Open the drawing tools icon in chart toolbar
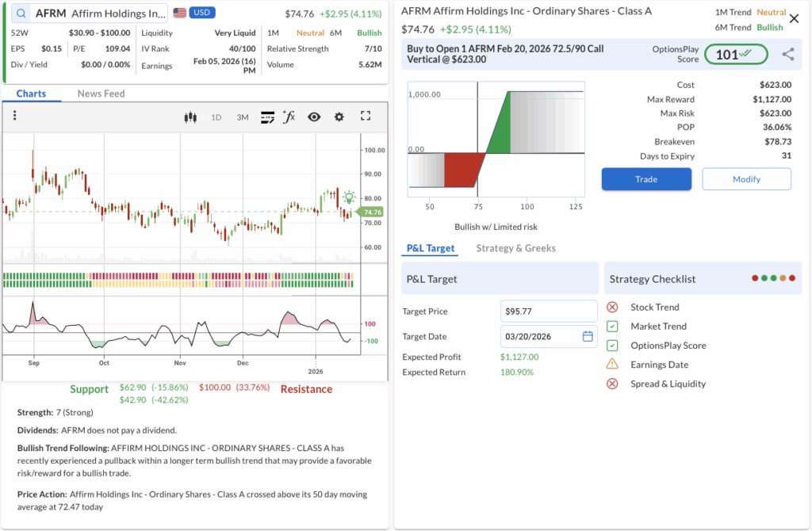 [267, 117]
